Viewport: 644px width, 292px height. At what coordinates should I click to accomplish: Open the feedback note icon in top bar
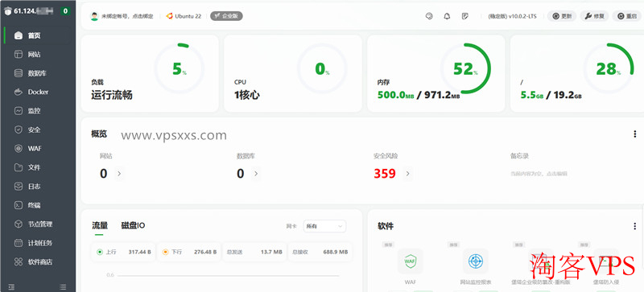465,16
